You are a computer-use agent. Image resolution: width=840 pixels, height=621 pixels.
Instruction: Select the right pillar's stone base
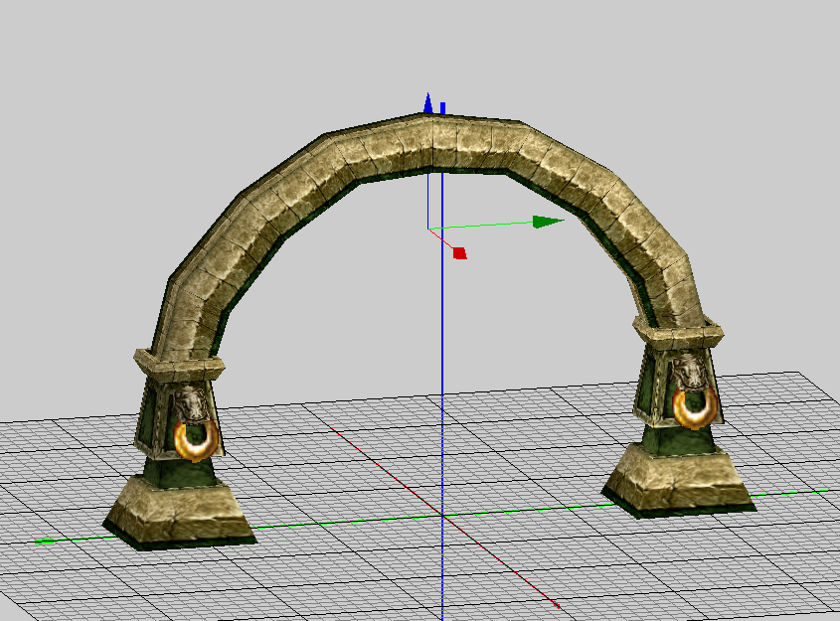point(679,480)
